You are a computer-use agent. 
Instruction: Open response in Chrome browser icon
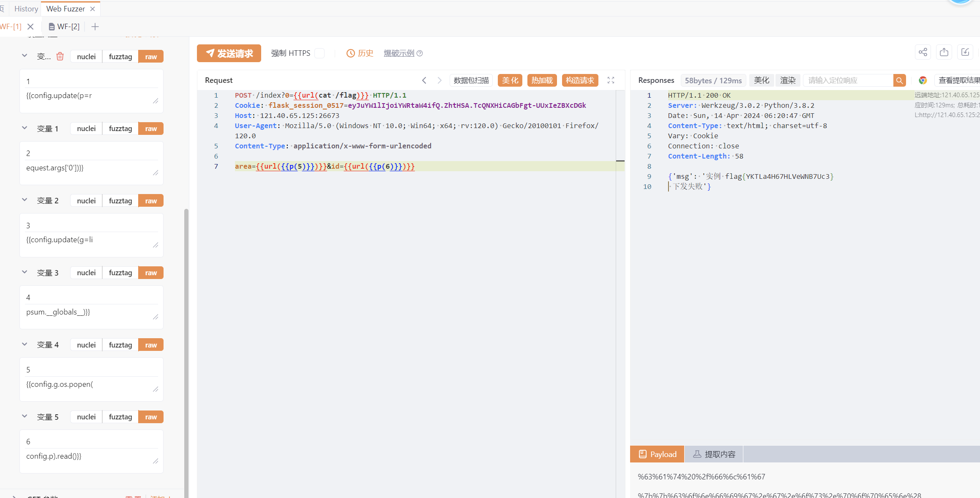click(923, 80)
